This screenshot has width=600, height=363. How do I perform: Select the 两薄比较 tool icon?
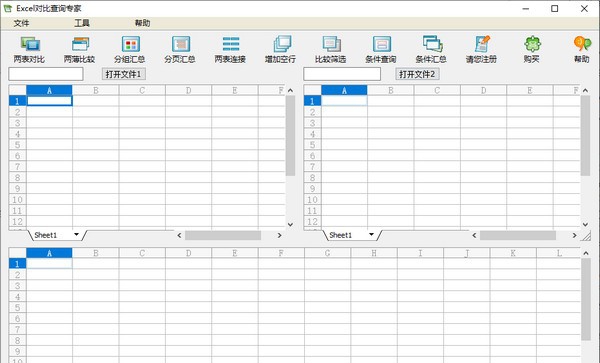(80, 50)
